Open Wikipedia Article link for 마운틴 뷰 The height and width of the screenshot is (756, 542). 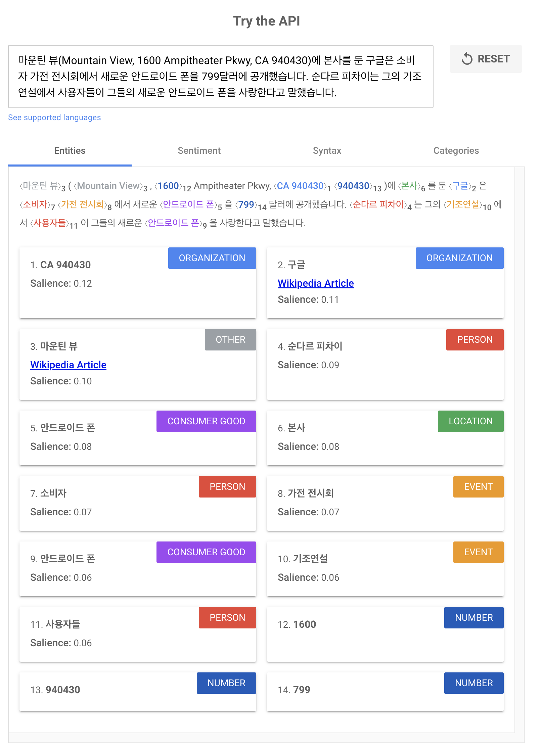68,365
